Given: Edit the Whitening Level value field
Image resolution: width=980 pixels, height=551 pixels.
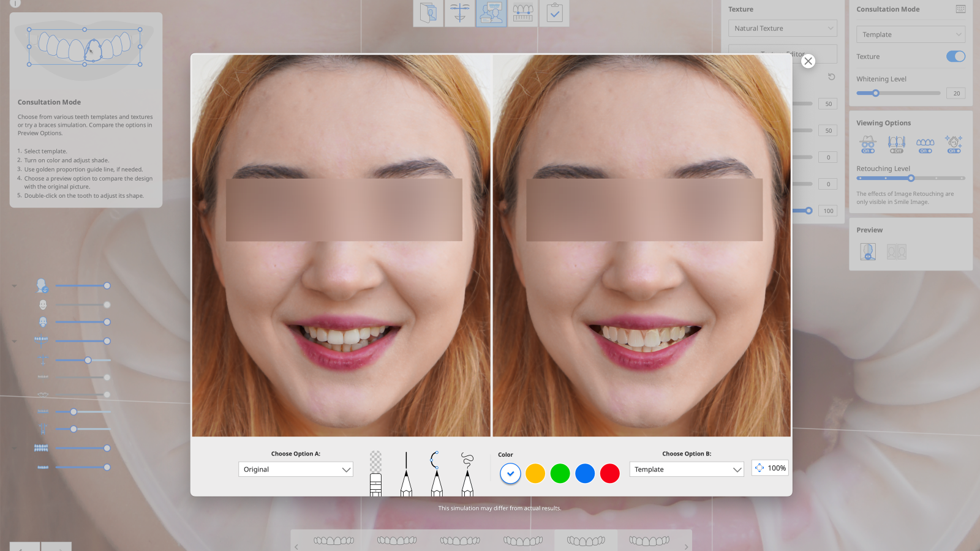Looking at the screenshot, I should click(x=956, y=93).
